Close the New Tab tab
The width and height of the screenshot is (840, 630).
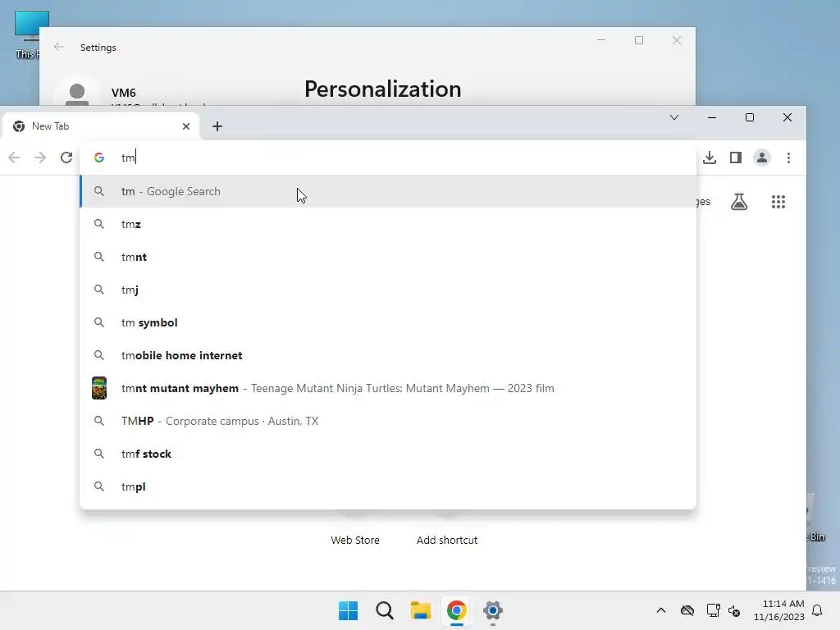(x=186, y=126)
